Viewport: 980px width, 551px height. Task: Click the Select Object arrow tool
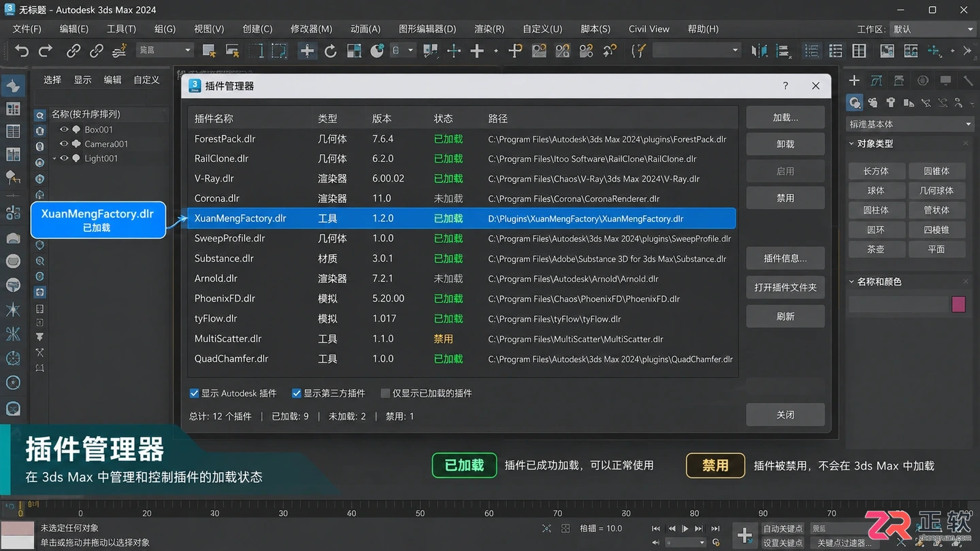(209, 51)
